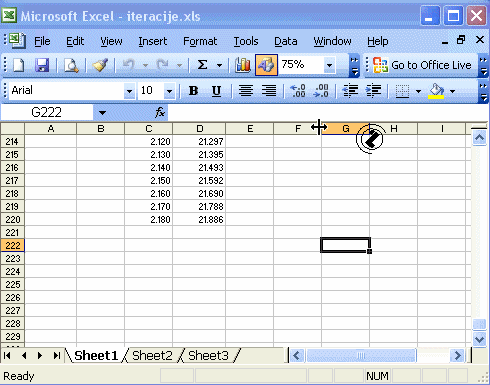Toggle Underline formatting
Viewport: 490px width, 385px height.
tap(216, 90)
